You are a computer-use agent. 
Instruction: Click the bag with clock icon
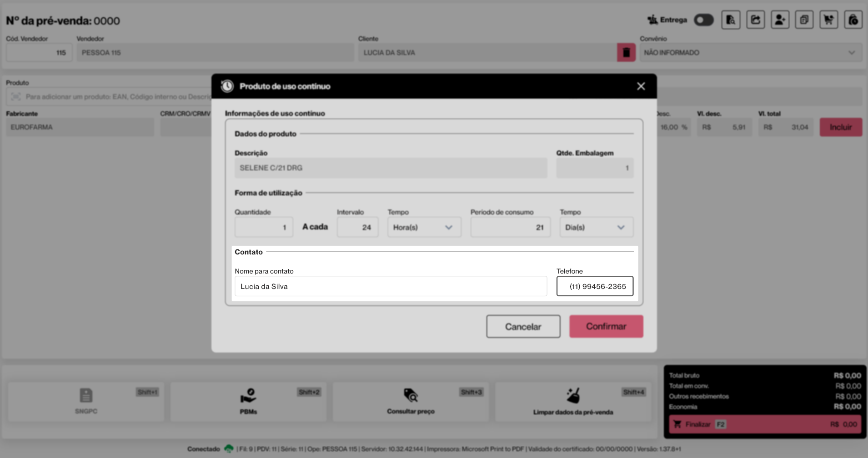pos(853,20)
